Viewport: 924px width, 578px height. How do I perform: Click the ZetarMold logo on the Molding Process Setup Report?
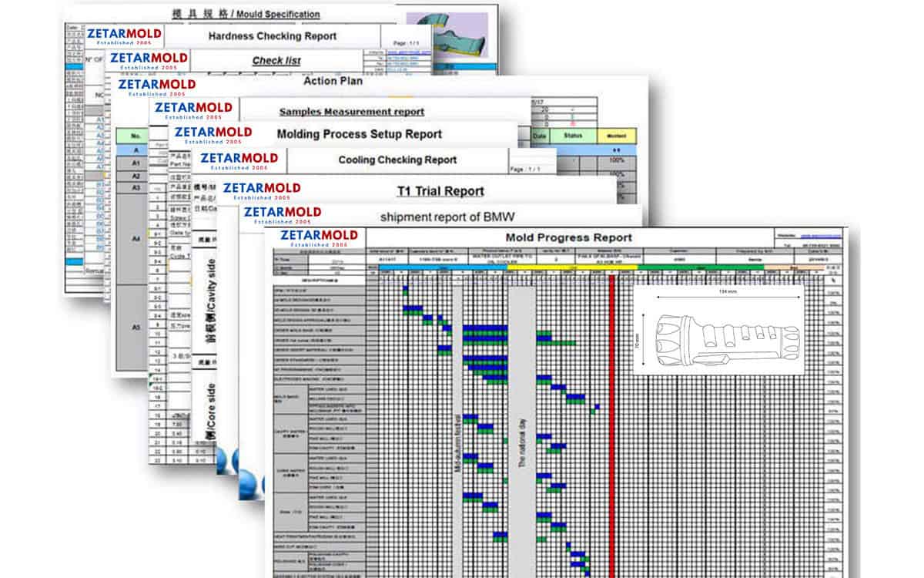pyautogui.click(x=213, y=136)
